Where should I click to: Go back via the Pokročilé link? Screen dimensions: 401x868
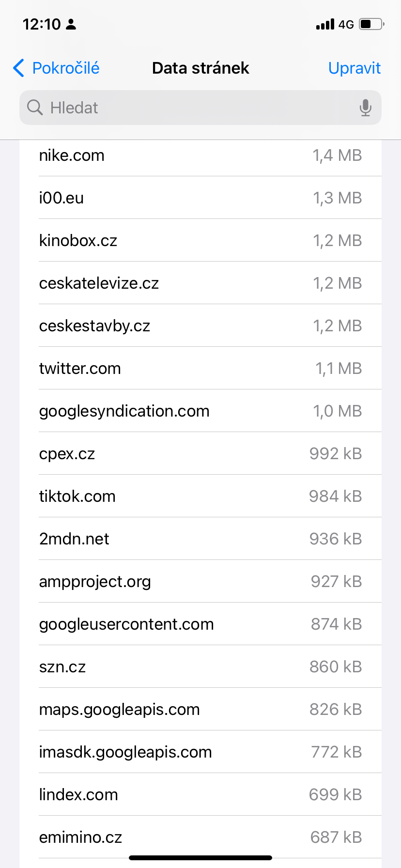coord(65,68)
